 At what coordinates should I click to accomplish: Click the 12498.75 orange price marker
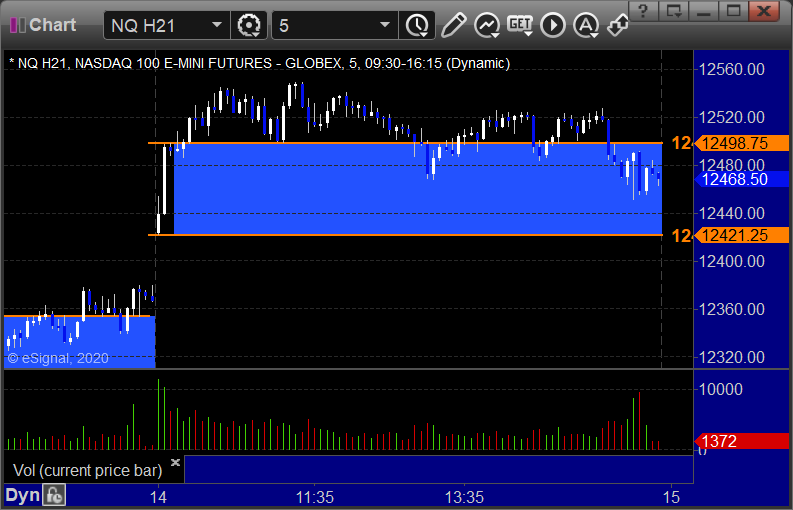click(741, 143)
